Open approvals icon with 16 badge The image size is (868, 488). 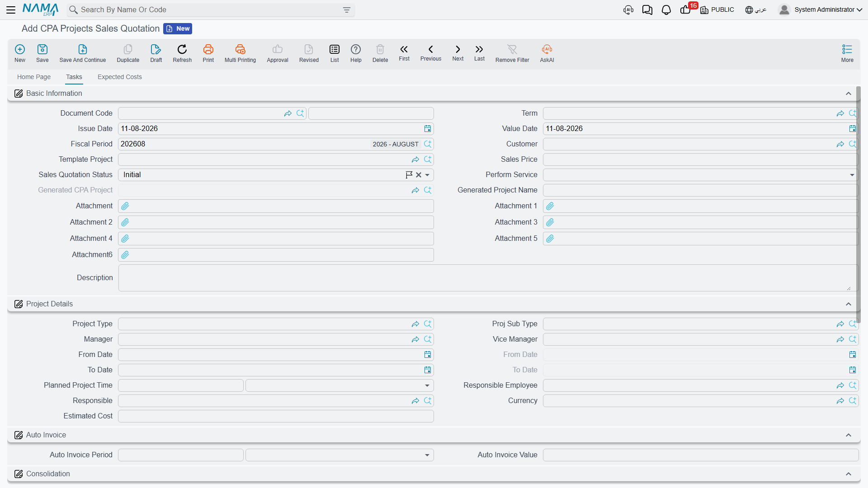pos(686,9)
